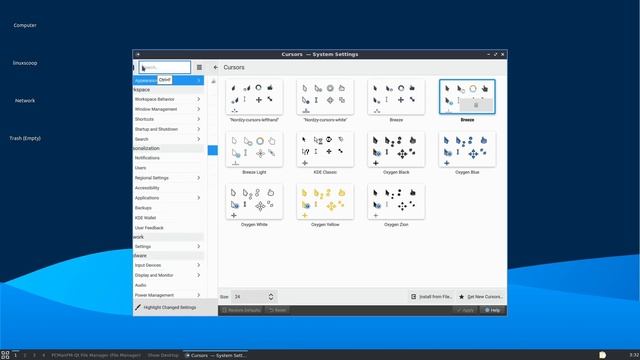Expand the Regional Settings chevron
The image size is (640, 360).
199,178
